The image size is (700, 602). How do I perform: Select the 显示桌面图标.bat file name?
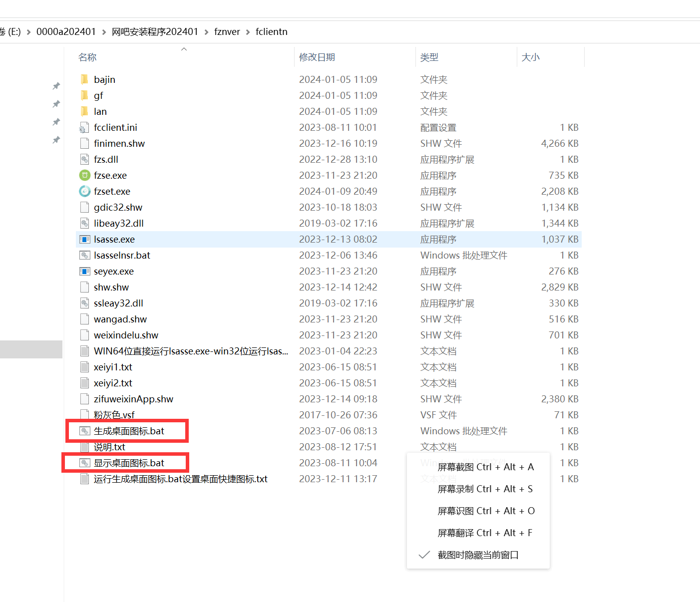(x=129, y=463)
